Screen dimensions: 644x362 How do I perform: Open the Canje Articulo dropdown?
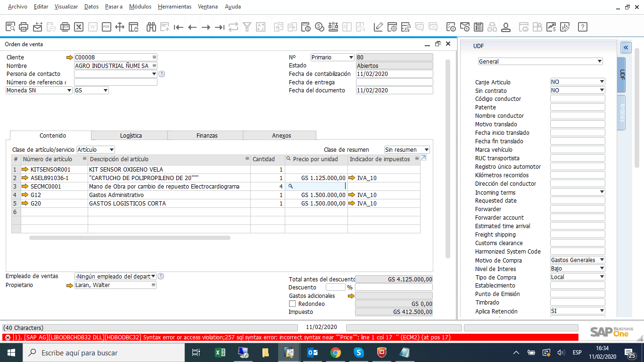tap(602, 82)
